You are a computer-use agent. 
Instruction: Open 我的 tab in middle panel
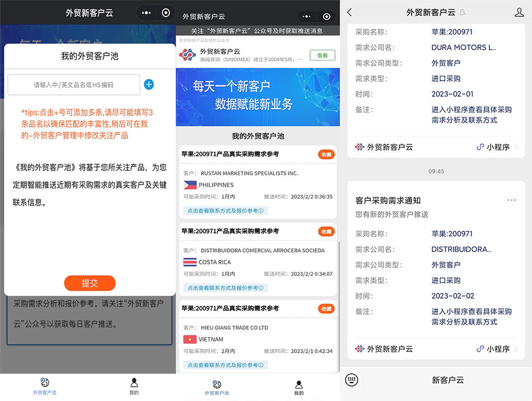tap(299, 387)
